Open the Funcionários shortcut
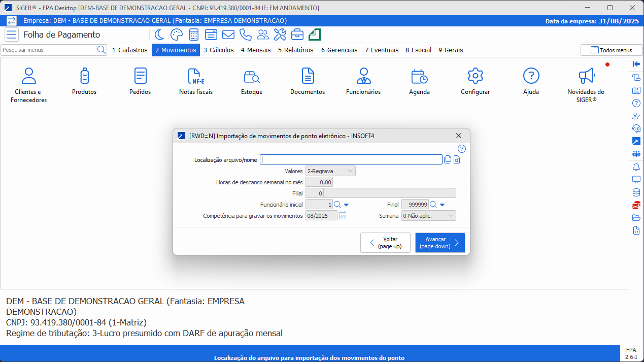 (x=363, y=81)
